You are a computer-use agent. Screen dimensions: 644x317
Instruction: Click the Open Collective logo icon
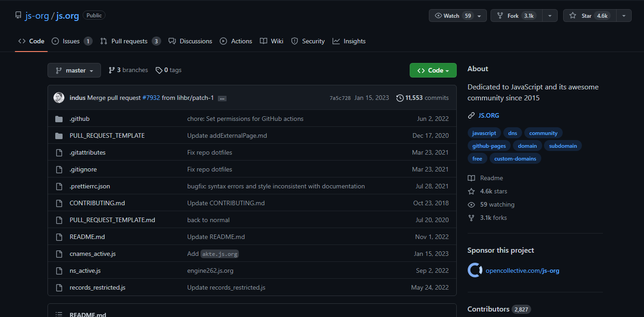coord(475,270)
